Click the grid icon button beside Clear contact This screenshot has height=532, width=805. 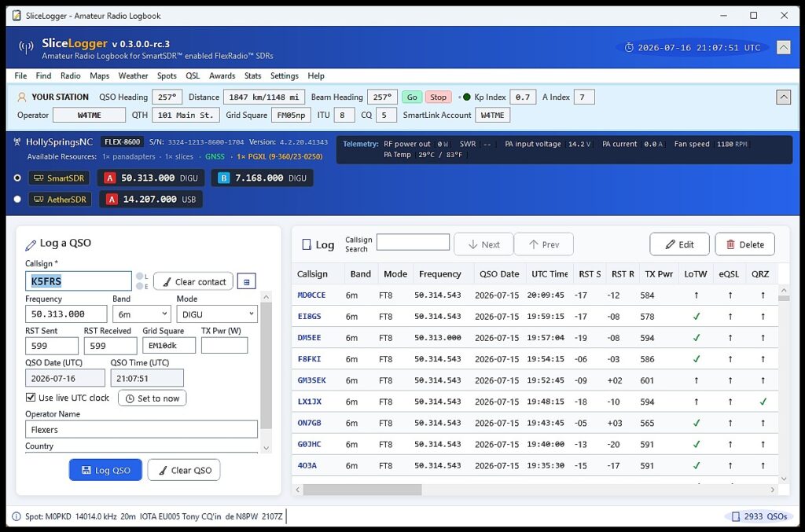(x=246, y=281)
